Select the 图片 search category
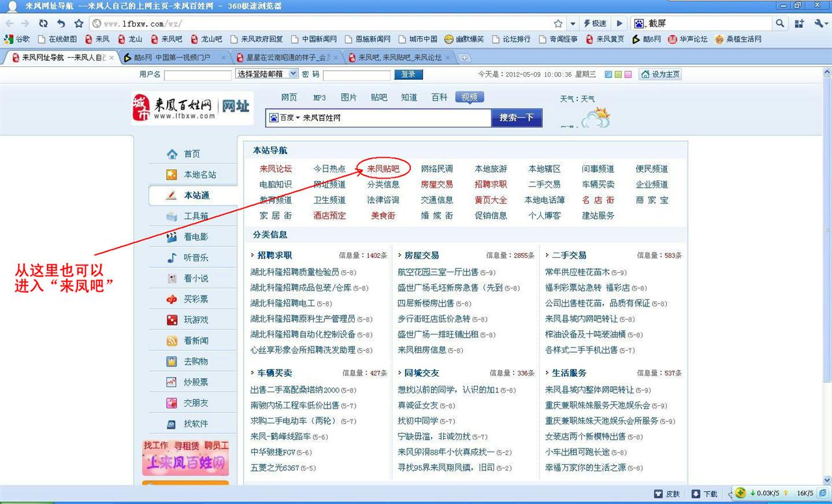The height and width of the screenshot is (504, 832). pyautogui.click(x=348, y=97)
